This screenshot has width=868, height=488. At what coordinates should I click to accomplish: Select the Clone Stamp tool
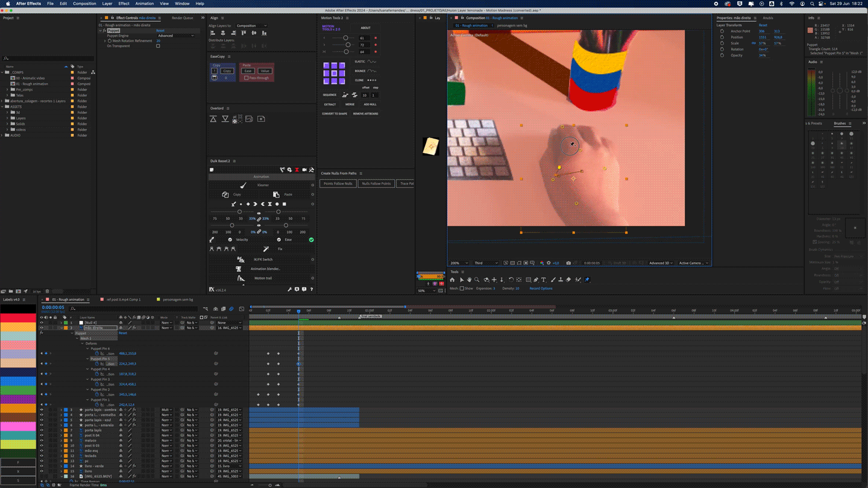tap(561, 280)
